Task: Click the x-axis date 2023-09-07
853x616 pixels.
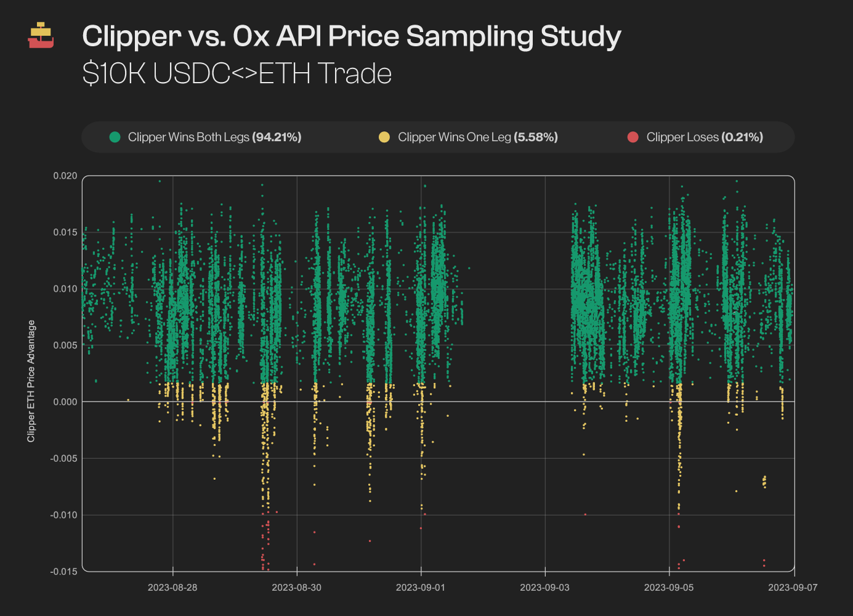Action: 793,588
